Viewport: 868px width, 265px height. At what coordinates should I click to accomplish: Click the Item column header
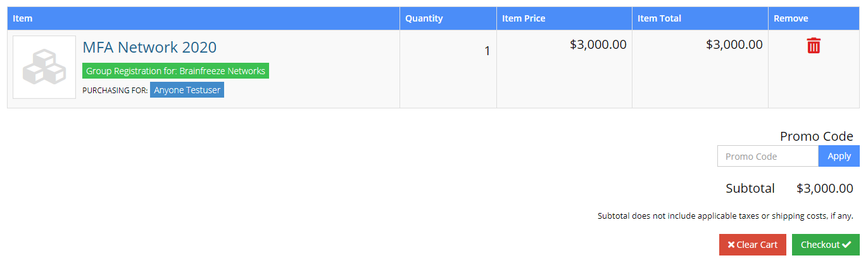point(23,18)
